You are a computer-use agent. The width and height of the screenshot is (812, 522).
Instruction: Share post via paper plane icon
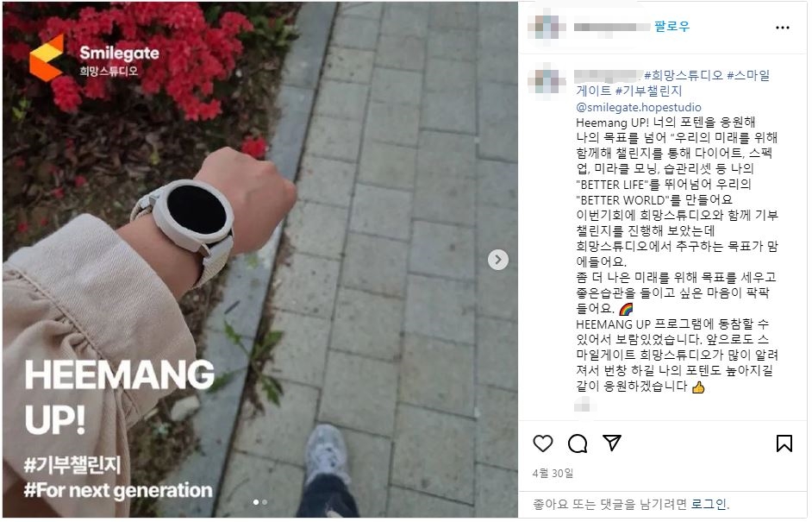[x=612, y=443]
